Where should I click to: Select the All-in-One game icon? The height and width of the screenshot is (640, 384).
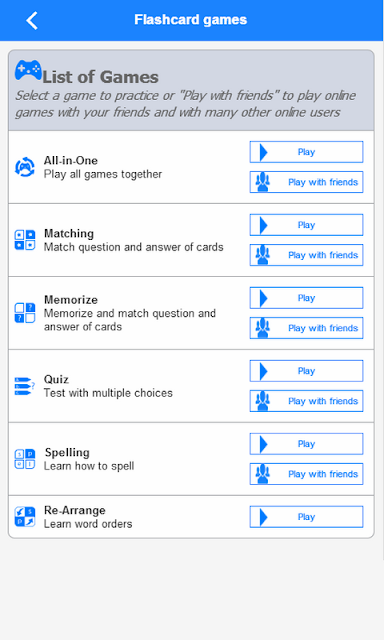click(25, 167)
